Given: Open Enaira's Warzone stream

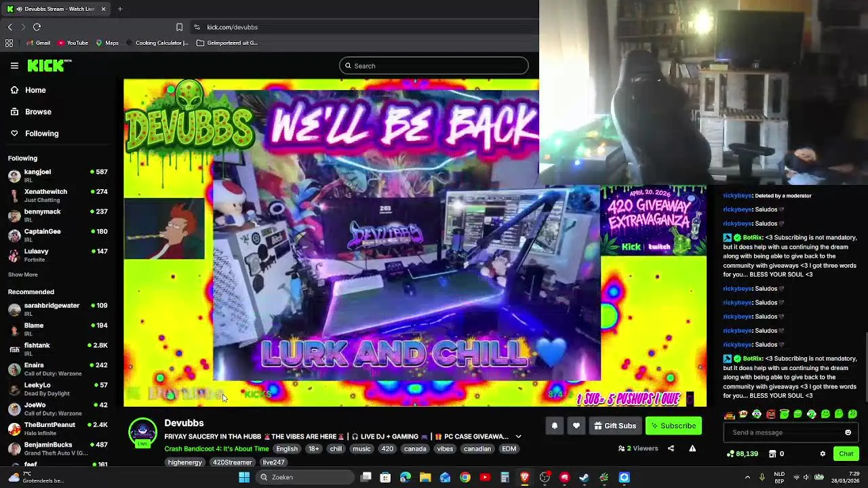Looking at the screenshot, I should click(58, 369).
